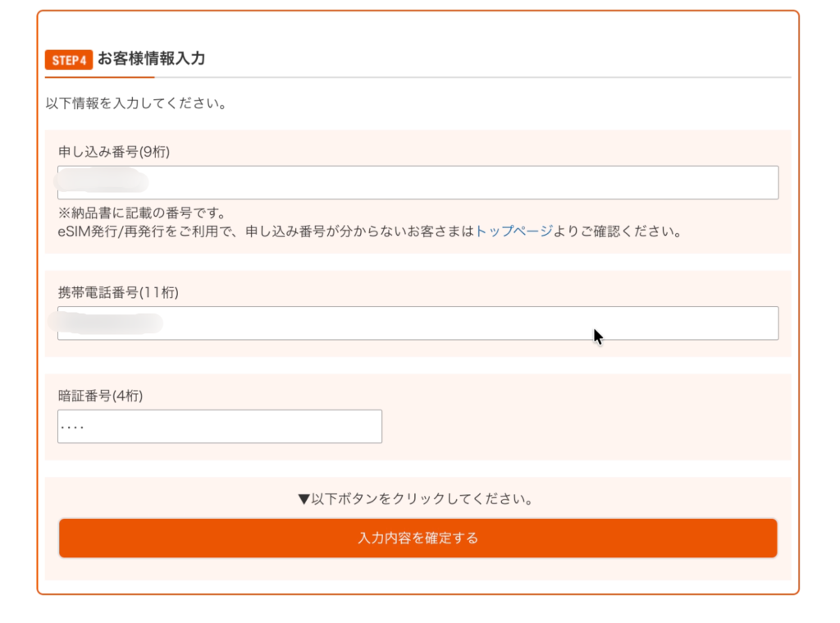840x623 pixels.
Task: Click the orange underline beneath the STEP4 heading
Action: pyautogui.click(x=99, y=77)
